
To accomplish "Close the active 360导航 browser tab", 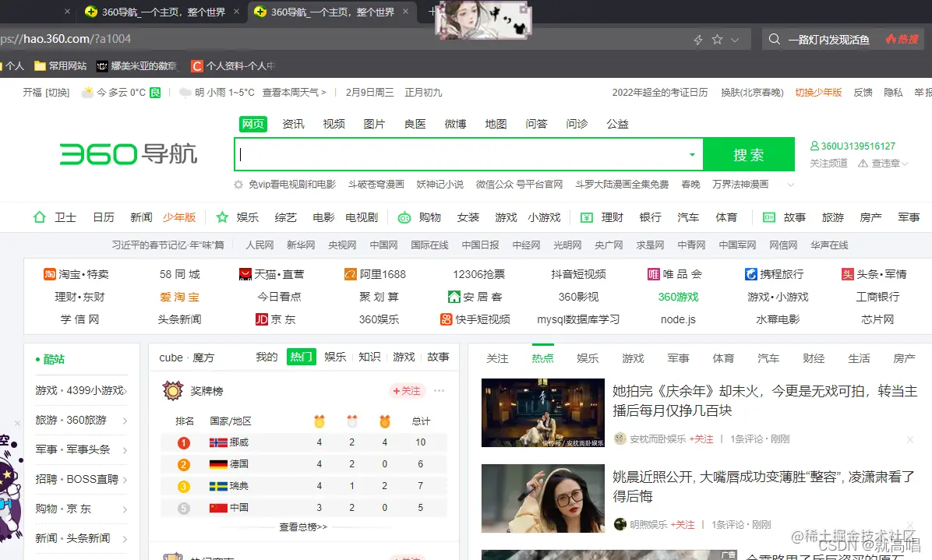I will [405, 11].
